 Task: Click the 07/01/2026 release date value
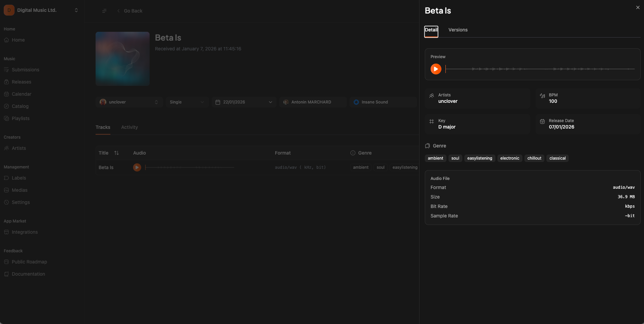561,127
